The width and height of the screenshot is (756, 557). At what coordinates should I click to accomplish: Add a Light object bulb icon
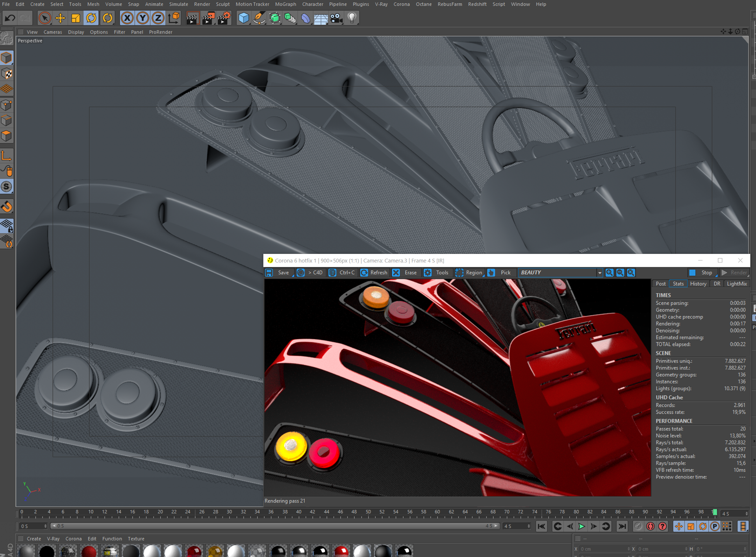[352, 18]
